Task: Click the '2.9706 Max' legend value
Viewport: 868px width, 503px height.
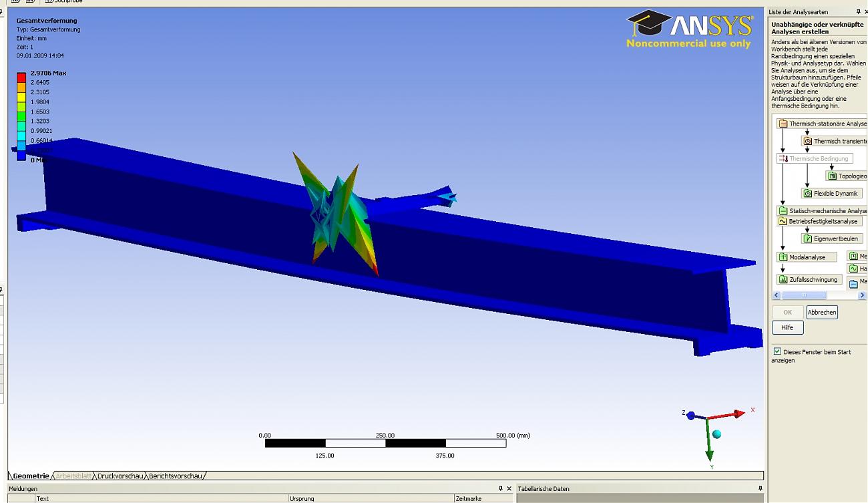Action: (49, 73)
